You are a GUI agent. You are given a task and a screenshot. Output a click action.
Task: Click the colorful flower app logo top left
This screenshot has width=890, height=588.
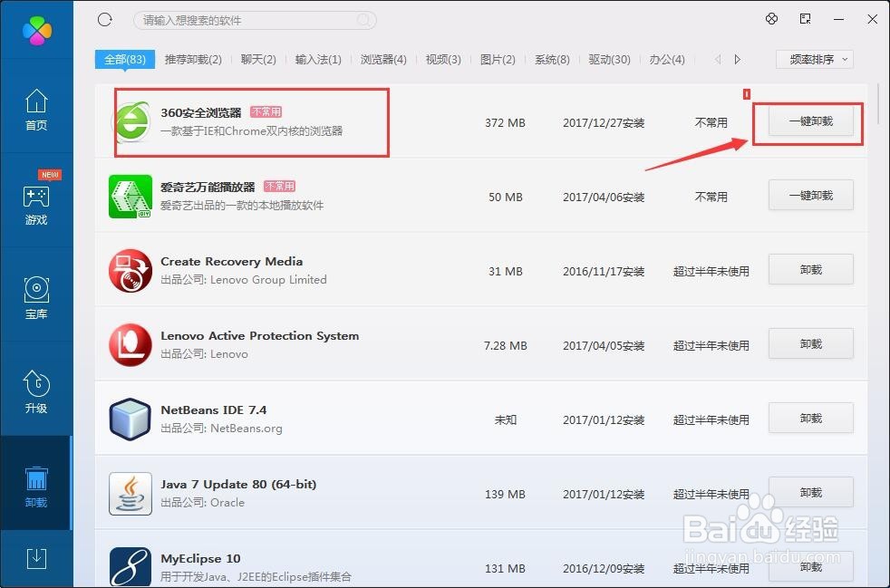36,30
